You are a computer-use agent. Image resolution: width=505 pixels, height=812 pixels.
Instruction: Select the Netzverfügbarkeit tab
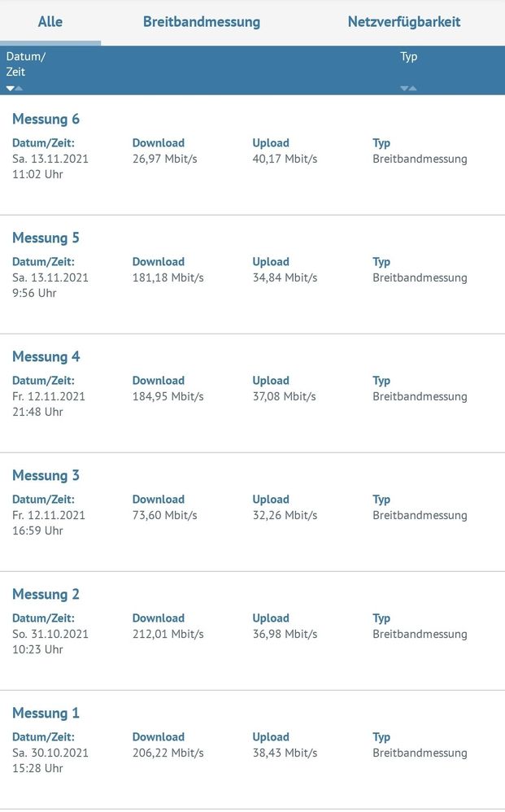pyautogui.click(x=403, y=22)
